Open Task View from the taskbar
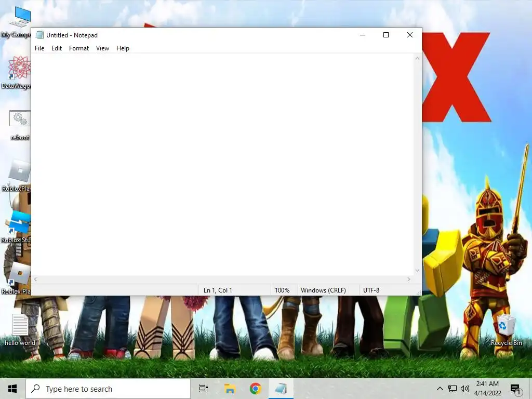 click(204, 389)
